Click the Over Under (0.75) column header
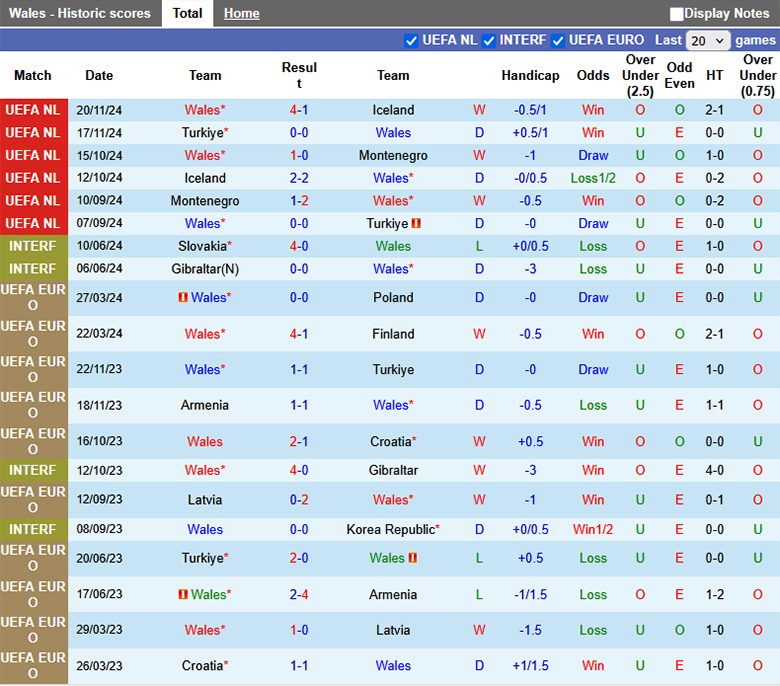The width and height of the screenshot is (780, 686). 758,76
